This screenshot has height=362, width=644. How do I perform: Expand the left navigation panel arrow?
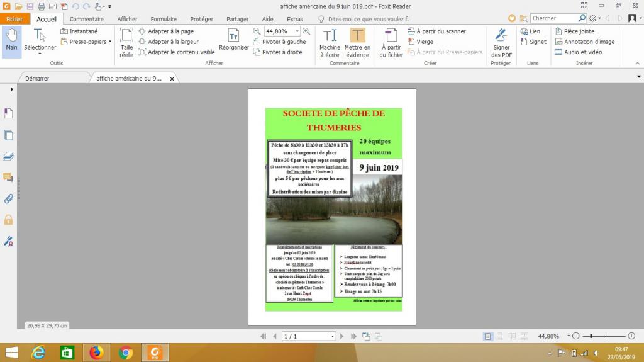coord(11,89)
